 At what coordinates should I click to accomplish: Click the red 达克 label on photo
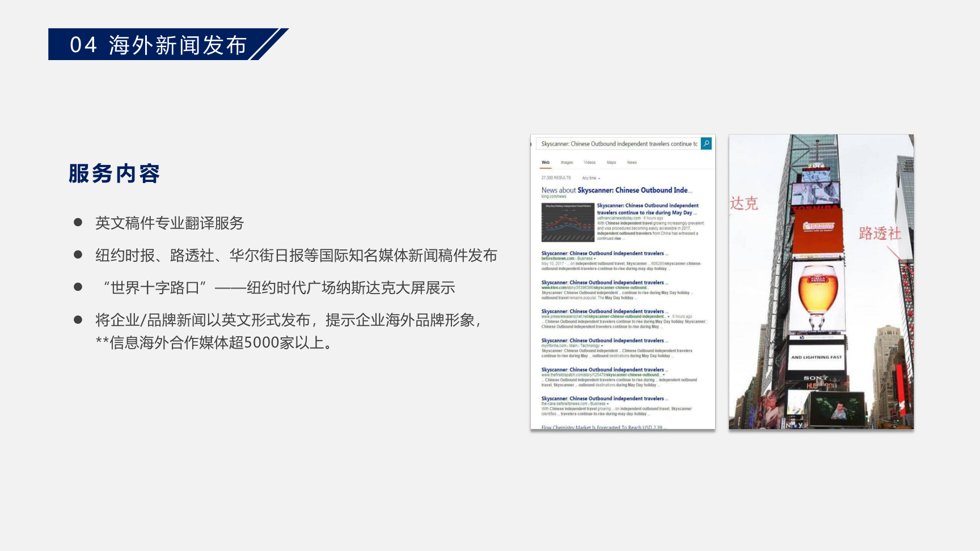point(744,203)
